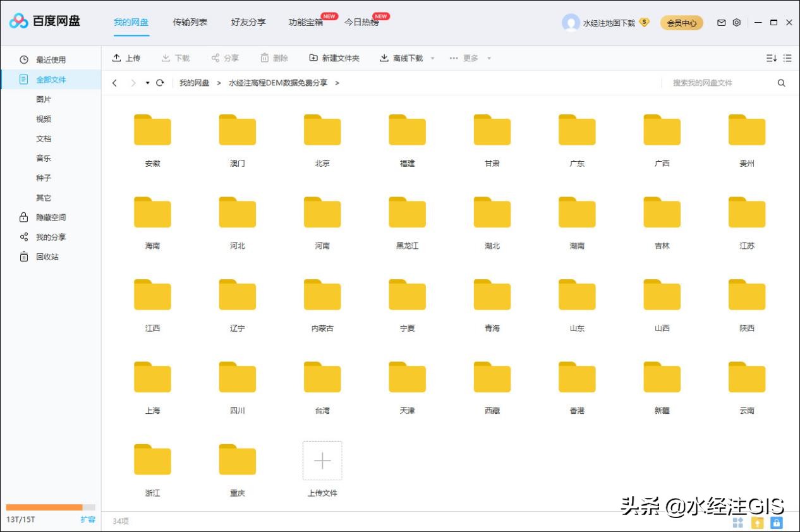The height and width of the screenshot is (532, 800).
Task: Go back with the left arrow
Action: tap(114, 83)
